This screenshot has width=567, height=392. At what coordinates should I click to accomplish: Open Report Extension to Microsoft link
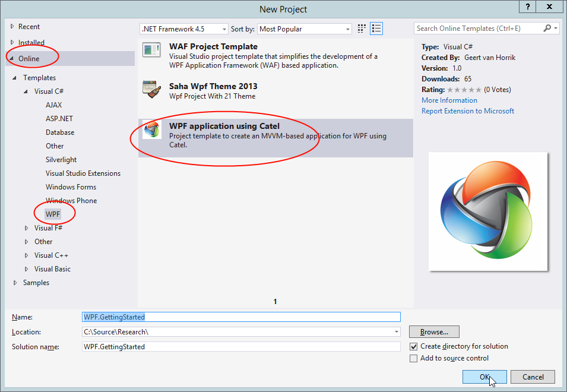[468, 111]
